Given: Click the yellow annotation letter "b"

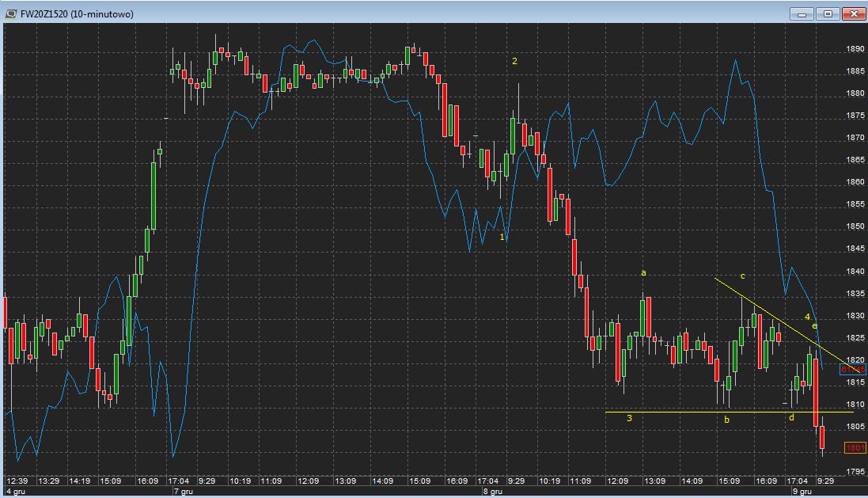Looking at the screenshot, I should click(726, 420).
